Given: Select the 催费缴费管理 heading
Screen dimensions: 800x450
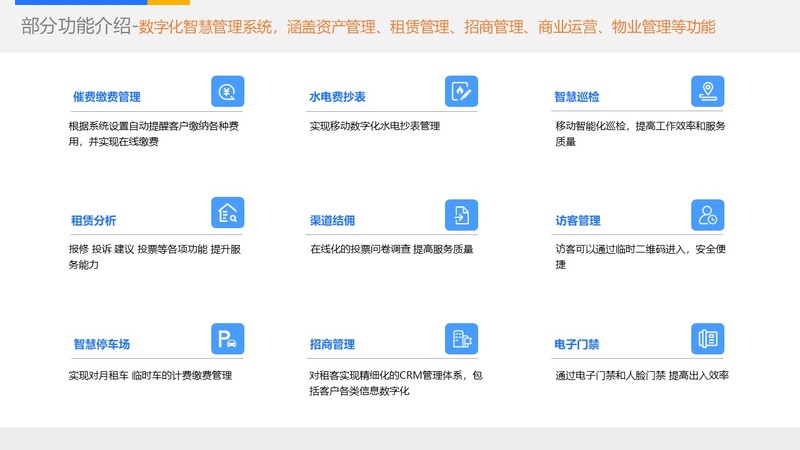Looking at the screenshot, I should (x=107, y=97).
